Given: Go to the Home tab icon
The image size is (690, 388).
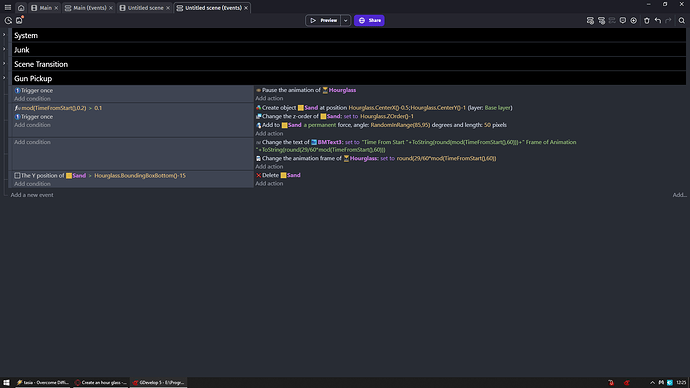Looking at the screenshot, I should [21, 8].
